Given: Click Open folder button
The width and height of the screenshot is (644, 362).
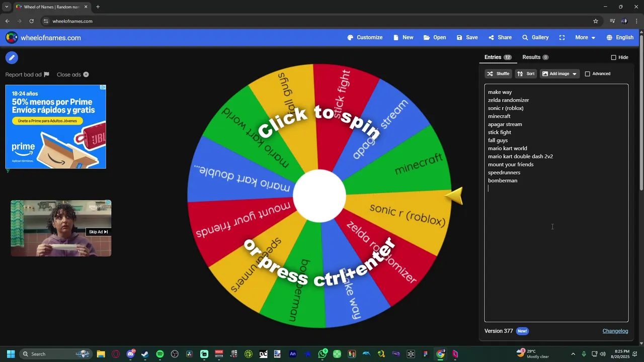Looking at the screenshot, I should pos(435,38).
